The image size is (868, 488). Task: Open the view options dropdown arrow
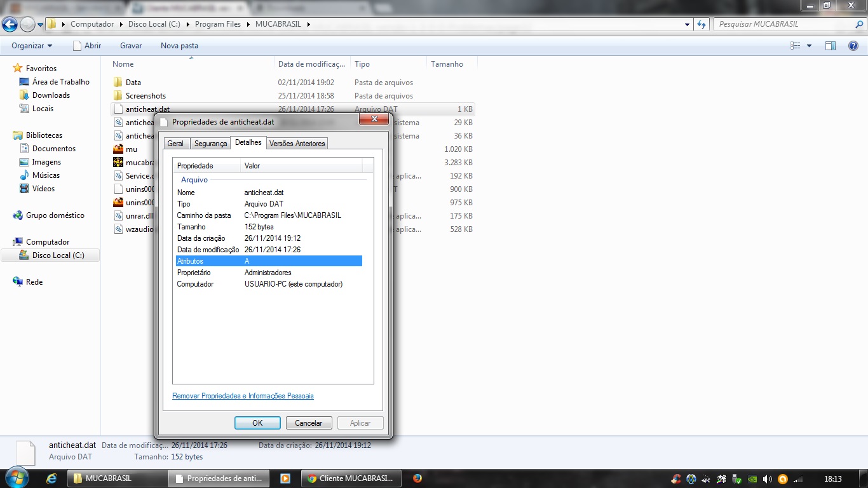[809, 46]
